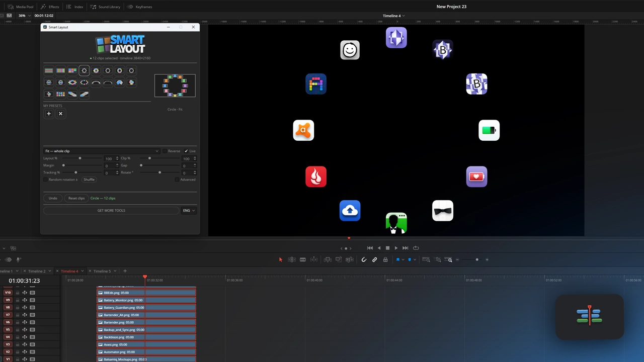
Task: Switch to the Timeline 2 tab
Action: click(36, 271)
